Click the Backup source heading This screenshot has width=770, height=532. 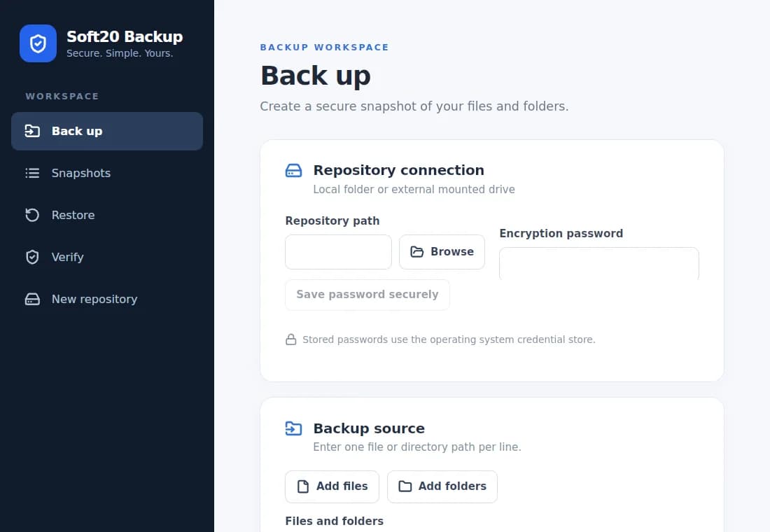tap(369, 428)
